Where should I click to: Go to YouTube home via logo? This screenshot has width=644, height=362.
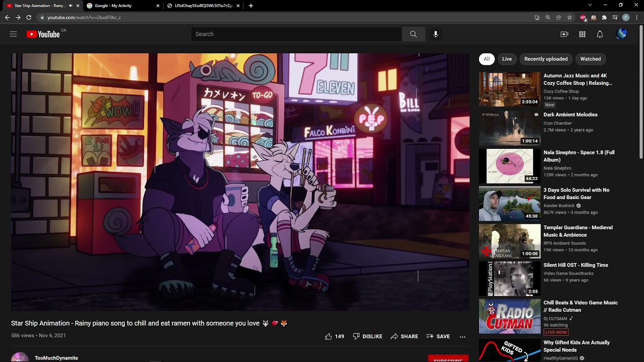pos(43,34)
